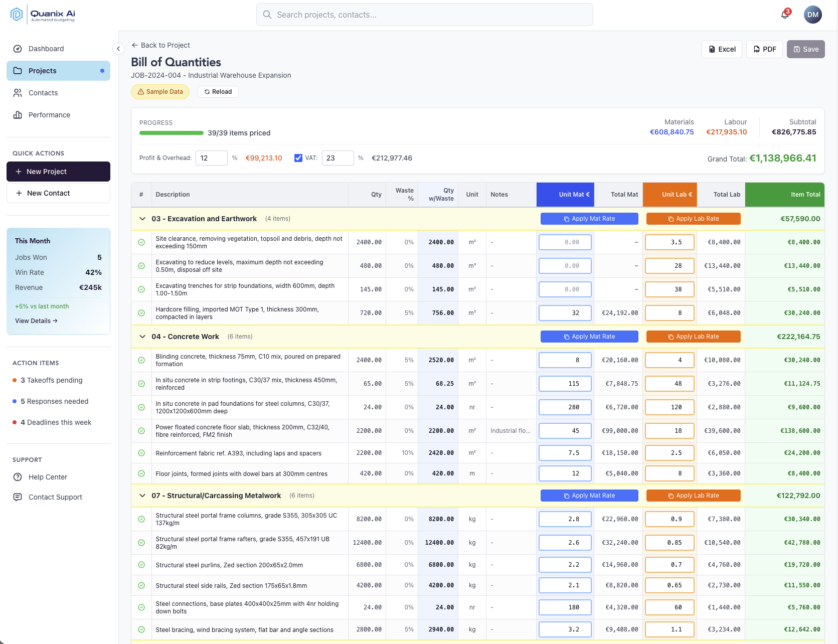The image size is (838, 644).
Task: Click the Contact Support chat icon
Action: pyautogui.click(x=18, y=497)
